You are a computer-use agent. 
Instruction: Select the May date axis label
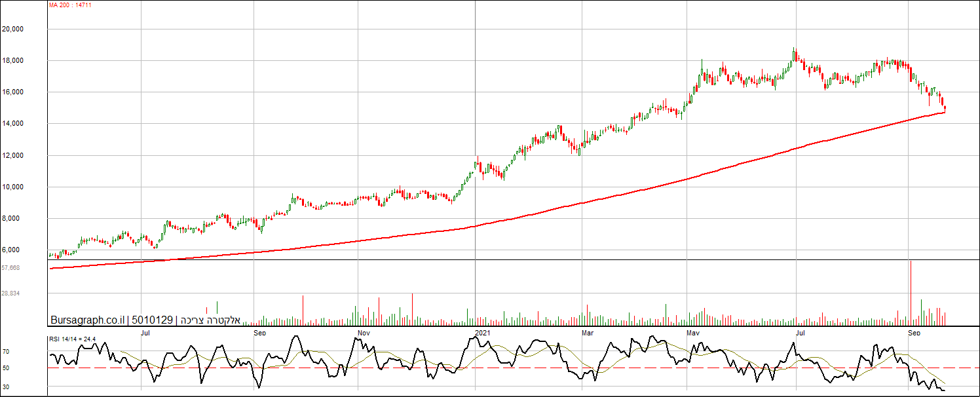pos(694,333)
